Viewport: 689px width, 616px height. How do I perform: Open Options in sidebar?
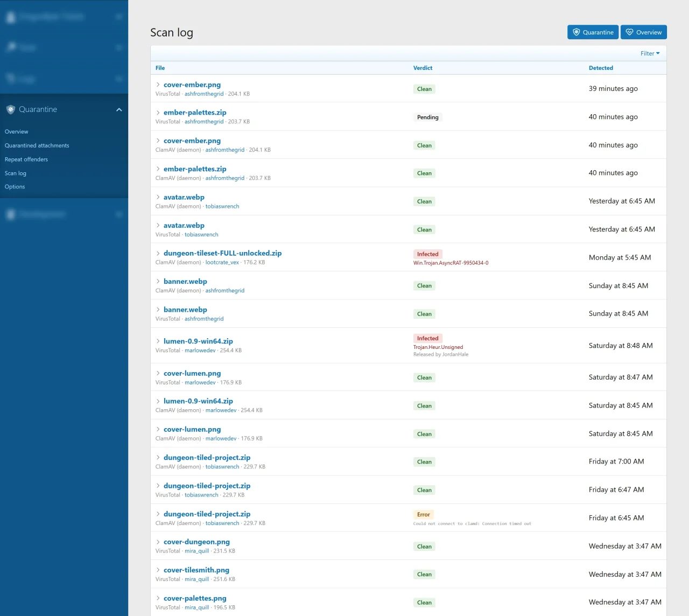[15, 187]
